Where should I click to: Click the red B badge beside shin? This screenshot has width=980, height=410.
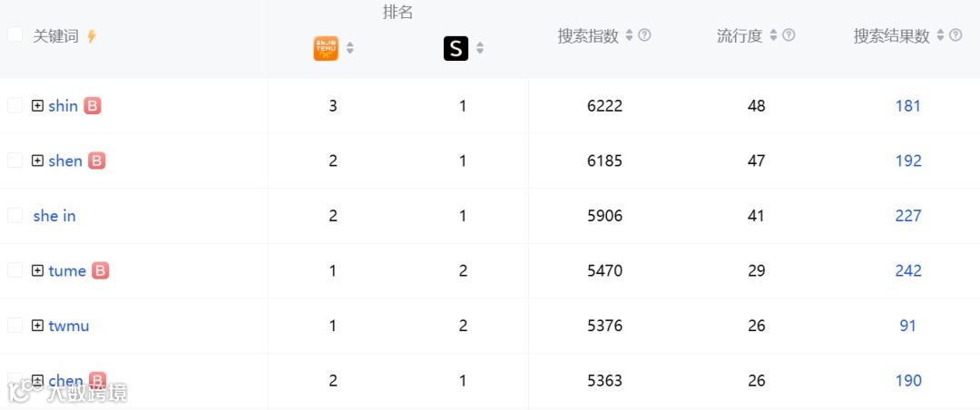tap(93, 105)
